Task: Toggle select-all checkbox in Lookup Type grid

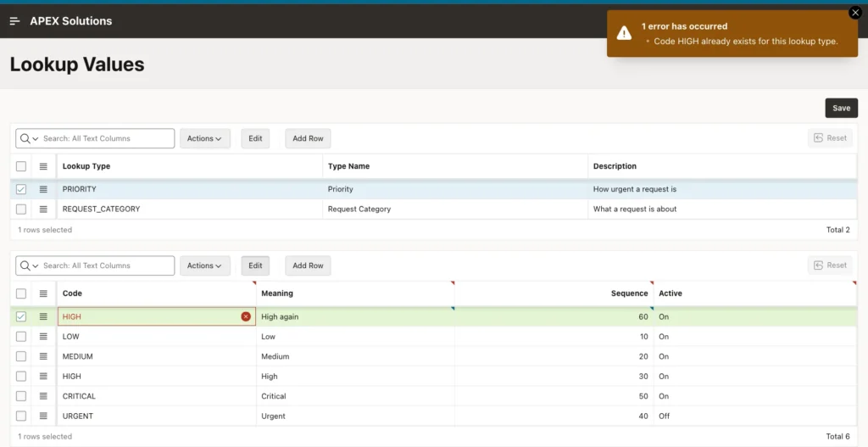Action: click(21, 166)
